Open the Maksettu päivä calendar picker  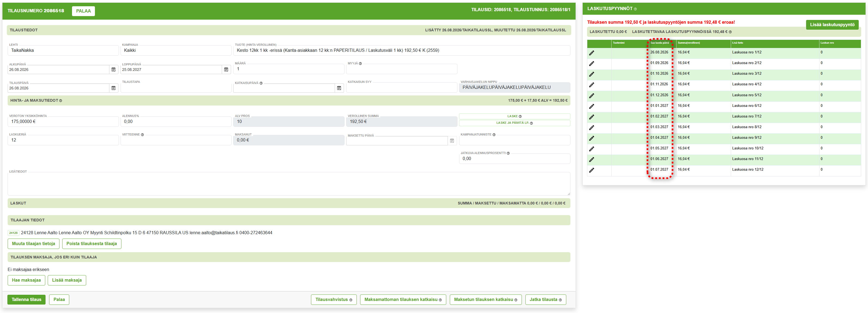pos(452,140)
